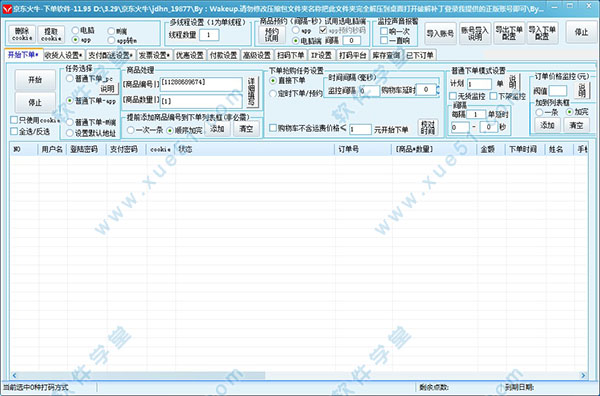
Task: Toggle the 一直响 checkbox
Action: click(384, 40)
